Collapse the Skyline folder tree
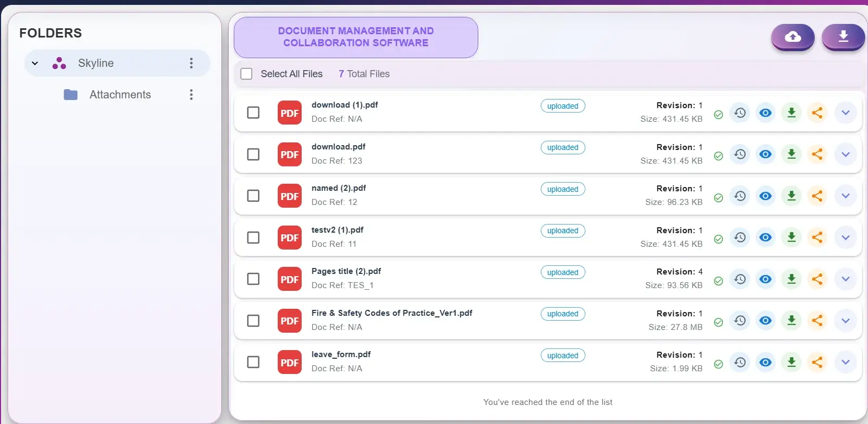 click(x=35, y=63)
